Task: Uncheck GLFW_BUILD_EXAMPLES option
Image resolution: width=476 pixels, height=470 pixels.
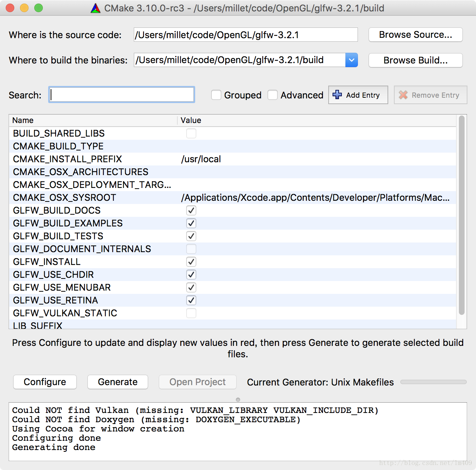Action: [x=191, y=223]
